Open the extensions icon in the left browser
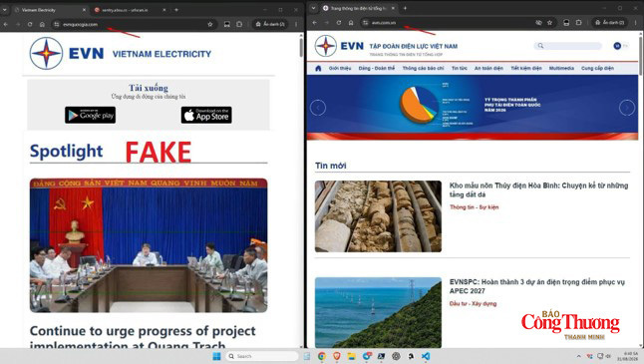 [239, 25]
